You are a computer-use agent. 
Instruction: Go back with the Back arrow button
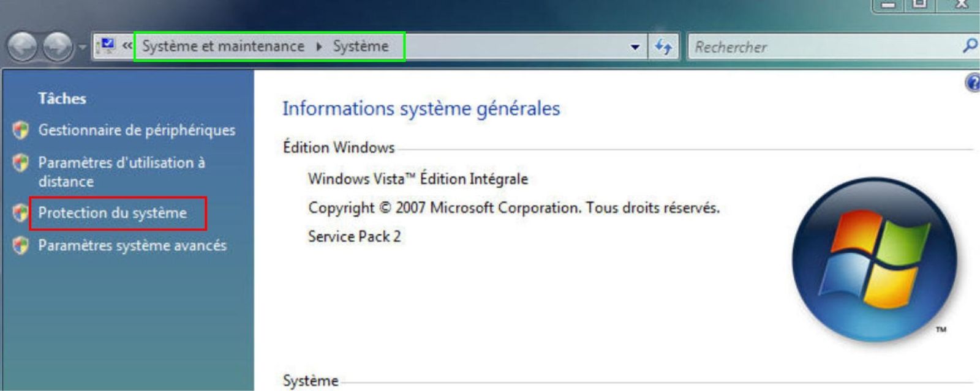[23, 47]
